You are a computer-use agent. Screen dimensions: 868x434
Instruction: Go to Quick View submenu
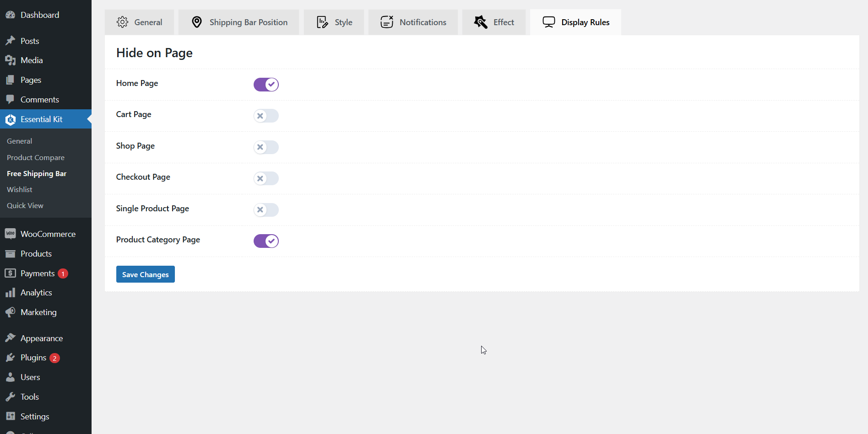(25, 205)
